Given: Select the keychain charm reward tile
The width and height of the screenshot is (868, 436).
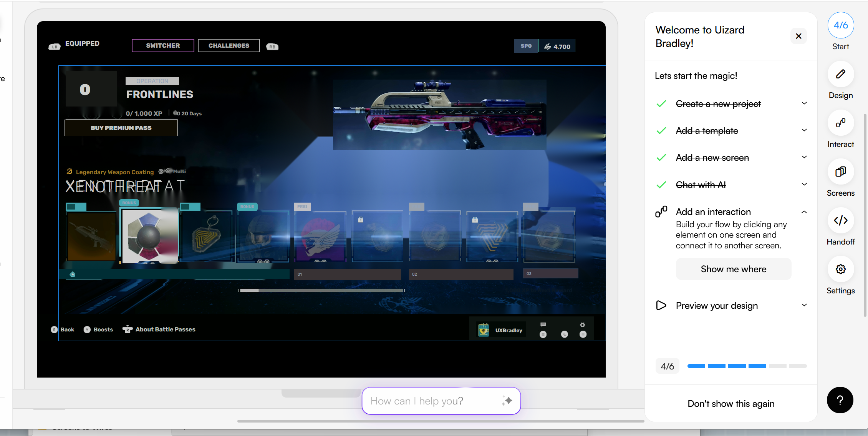Looking at the screenshot, I should [207, 236].
